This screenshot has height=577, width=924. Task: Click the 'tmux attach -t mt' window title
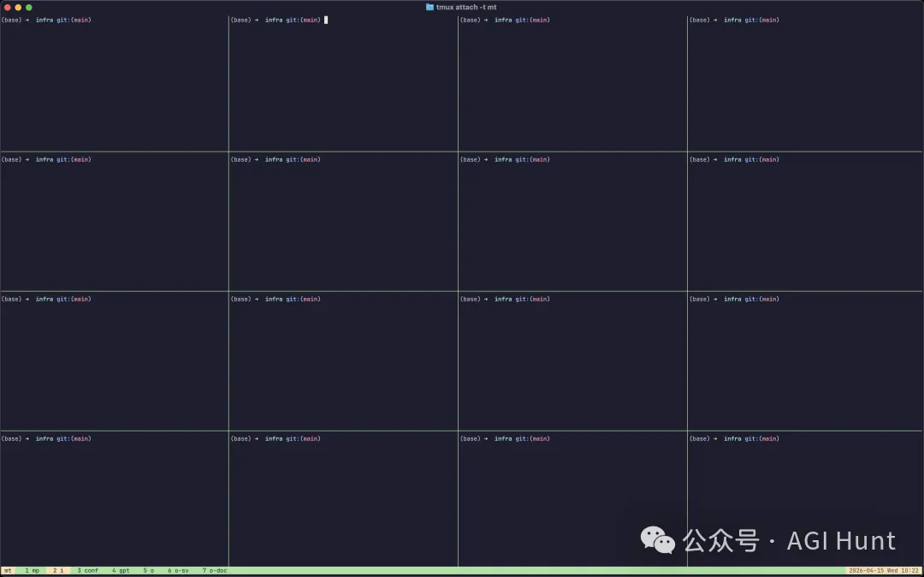[x=466, y=7]
